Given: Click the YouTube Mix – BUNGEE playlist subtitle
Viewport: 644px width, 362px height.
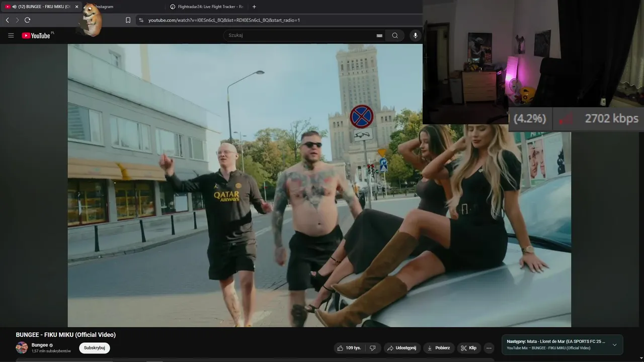Looking at the screenshot, I should point(548,348).
